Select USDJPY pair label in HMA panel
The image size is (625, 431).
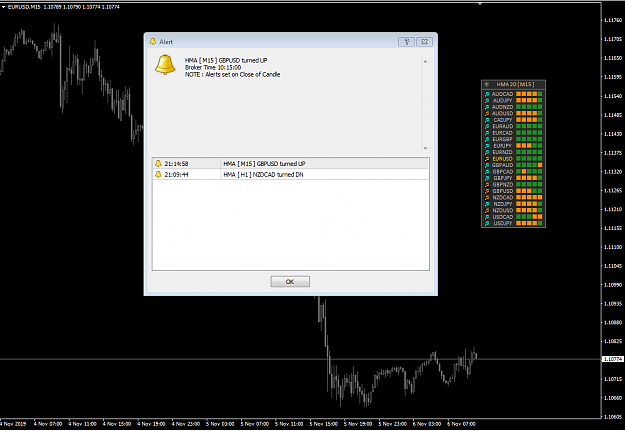[x=503, y=223]
